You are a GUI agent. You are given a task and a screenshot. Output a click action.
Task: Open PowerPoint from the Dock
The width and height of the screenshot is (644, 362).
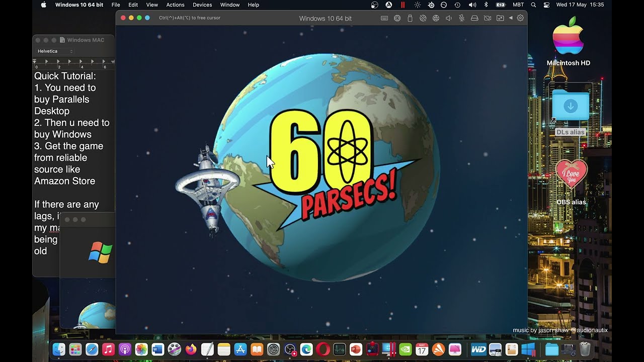pyautogui.click(x=356, y=349)
